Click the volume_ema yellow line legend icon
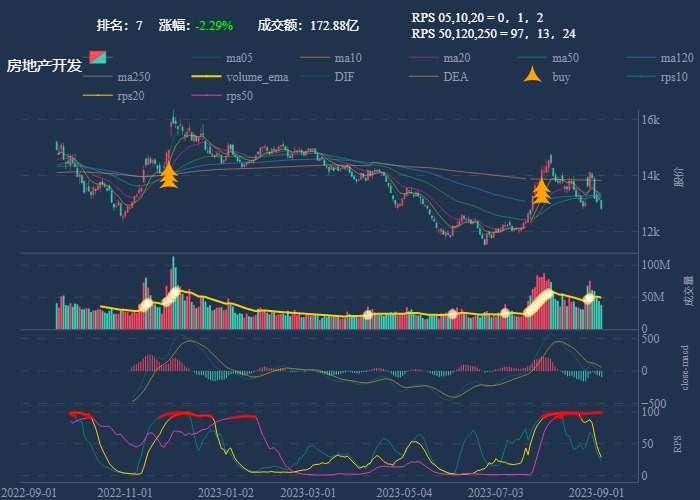Viewport: 700px width, 500px height. [206, 77]
